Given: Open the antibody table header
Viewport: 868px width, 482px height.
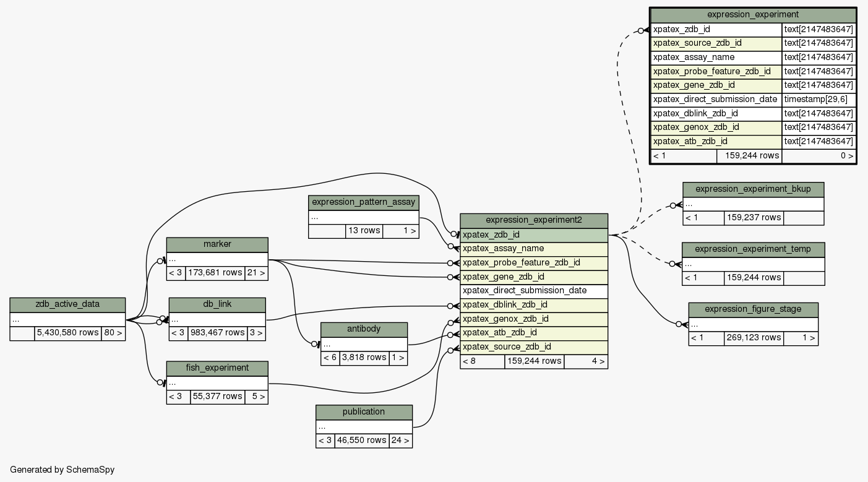Looking at the screenshot, I should point(364,329).
